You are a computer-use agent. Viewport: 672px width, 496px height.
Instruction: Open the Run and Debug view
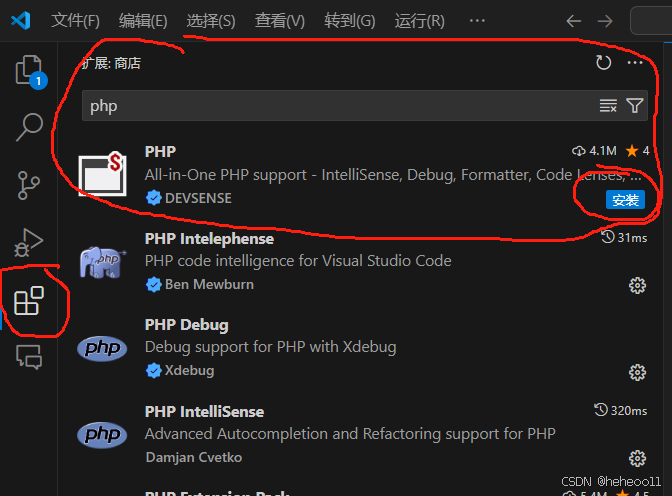point(29,242)
